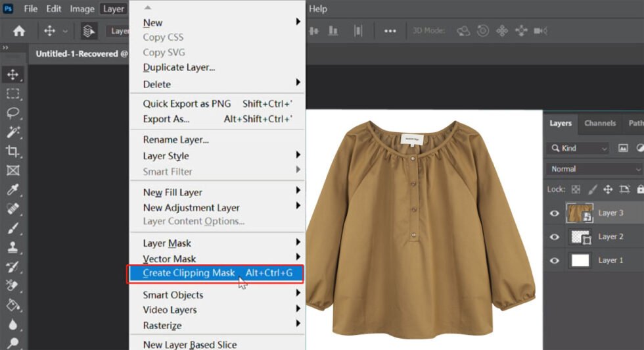Select the Brush tool
Image resolution: width=644 pixels, height=350 pixels.
coord(12,228)
